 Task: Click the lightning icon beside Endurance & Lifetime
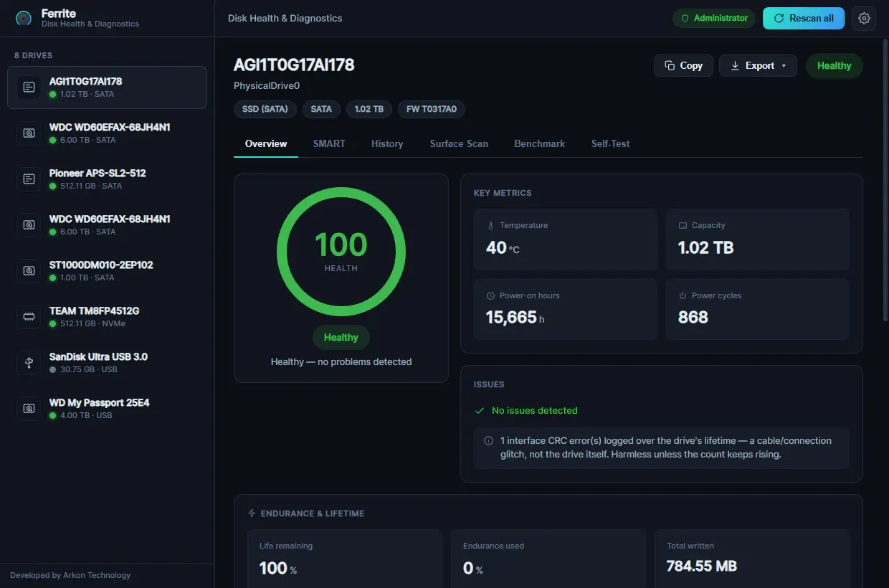pyautogui.click(x=252, y=513)
